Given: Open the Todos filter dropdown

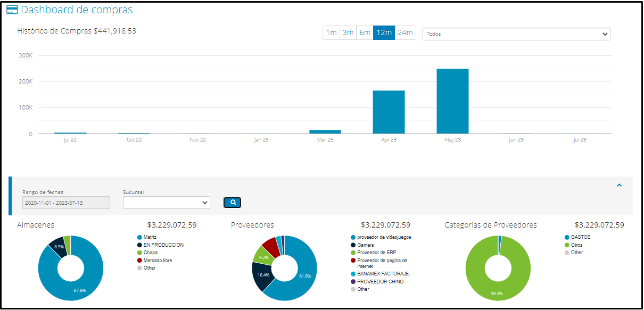Looking at the screenshot, I should [517, 33].
